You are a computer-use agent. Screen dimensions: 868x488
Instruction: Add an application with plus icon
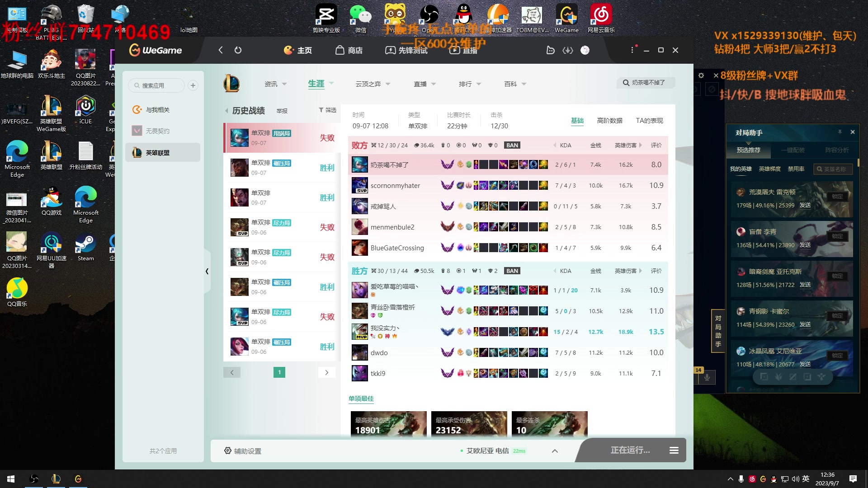[x=193, y=85]
